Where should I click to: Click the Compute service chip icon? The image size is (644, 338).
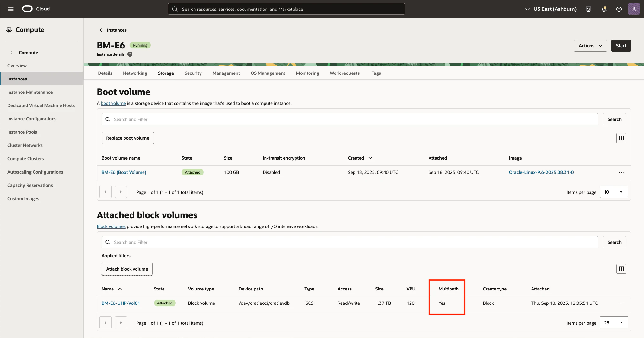(9, 29)
